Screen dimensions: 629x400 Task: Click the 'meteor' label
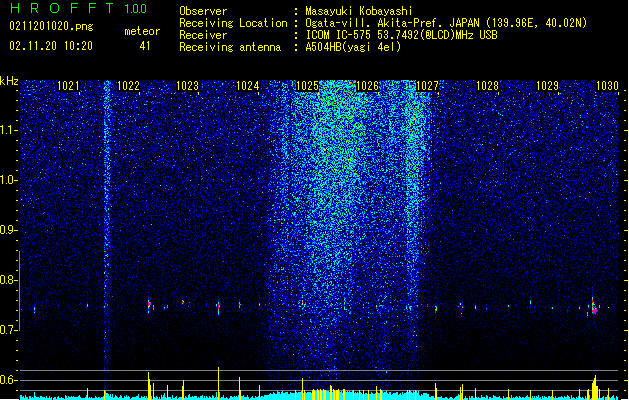click(142, 31)
